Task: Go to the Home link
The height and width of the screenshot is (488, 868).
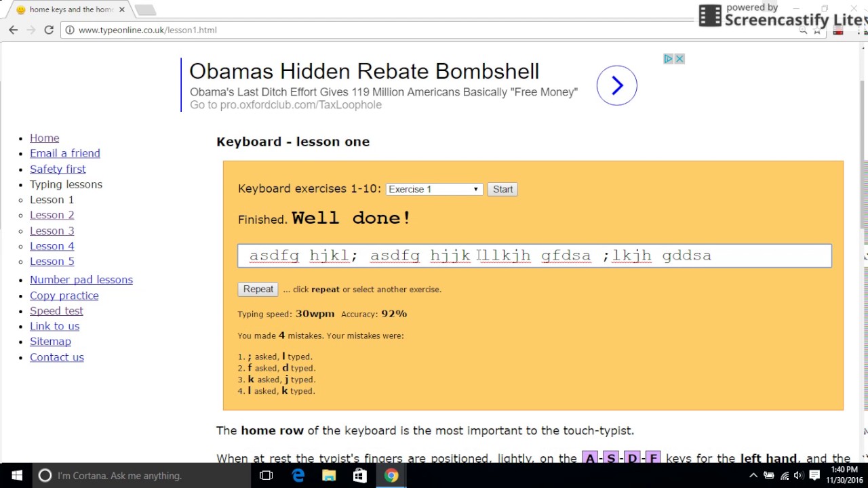Action: (x=44, y=138)
